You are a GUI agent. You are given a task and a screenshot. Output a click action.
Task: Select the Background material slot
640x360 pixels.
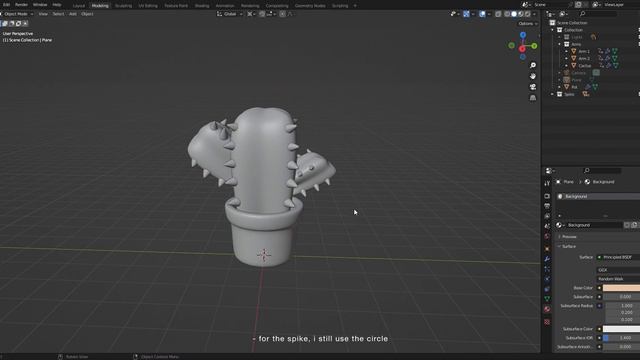tap(598, 196)
